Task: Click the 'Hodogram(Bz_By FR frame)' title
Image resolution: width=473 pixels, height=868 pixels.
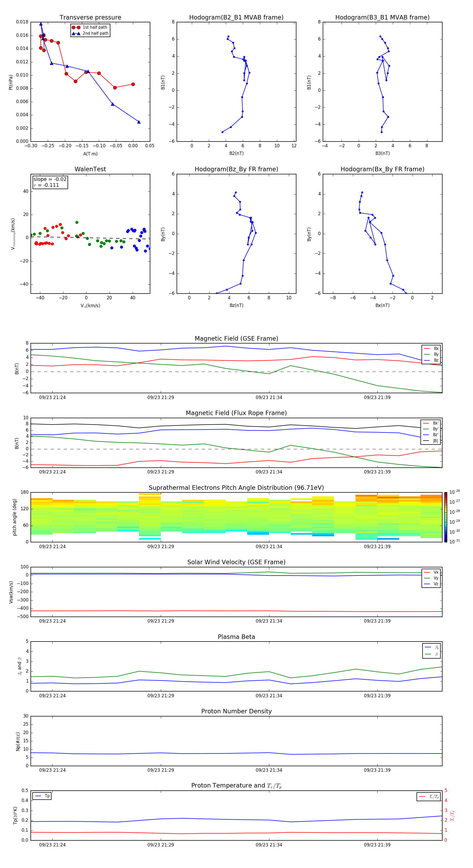Action: click(236, 169)
